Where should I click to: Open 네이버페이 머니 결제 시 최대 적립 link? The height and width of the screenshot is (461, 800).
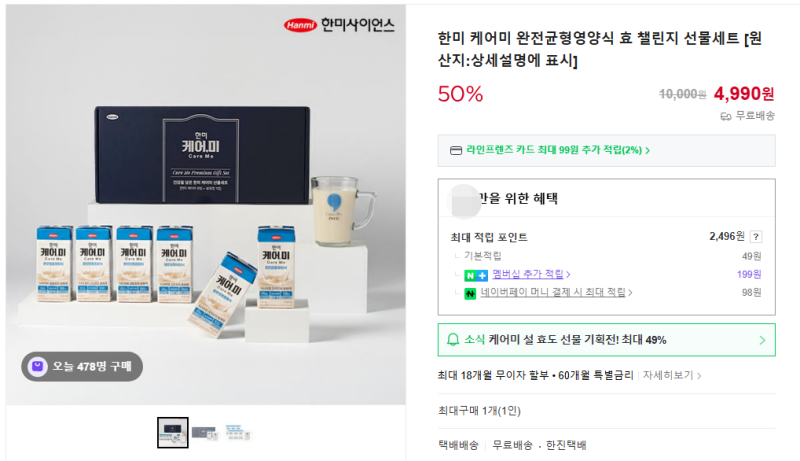tap(556, 292)
